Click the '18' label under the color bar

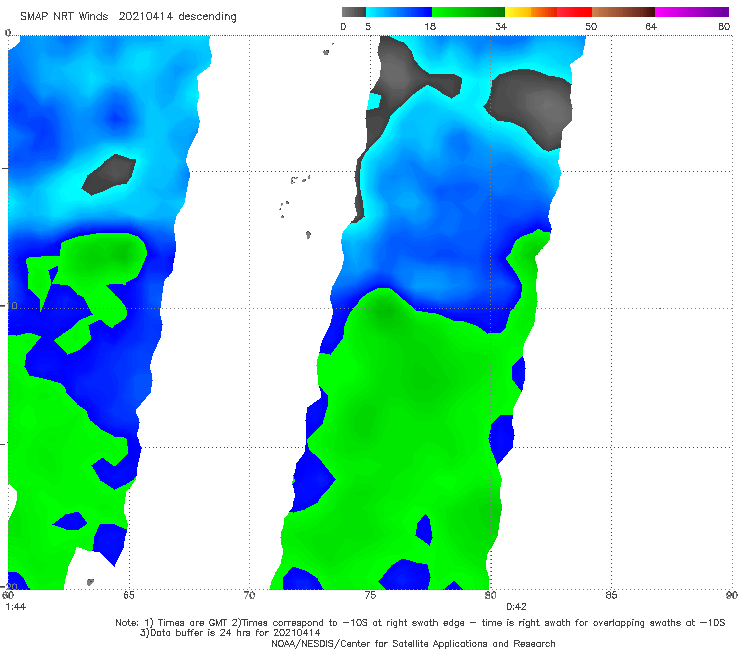click(x=430, y=27)
